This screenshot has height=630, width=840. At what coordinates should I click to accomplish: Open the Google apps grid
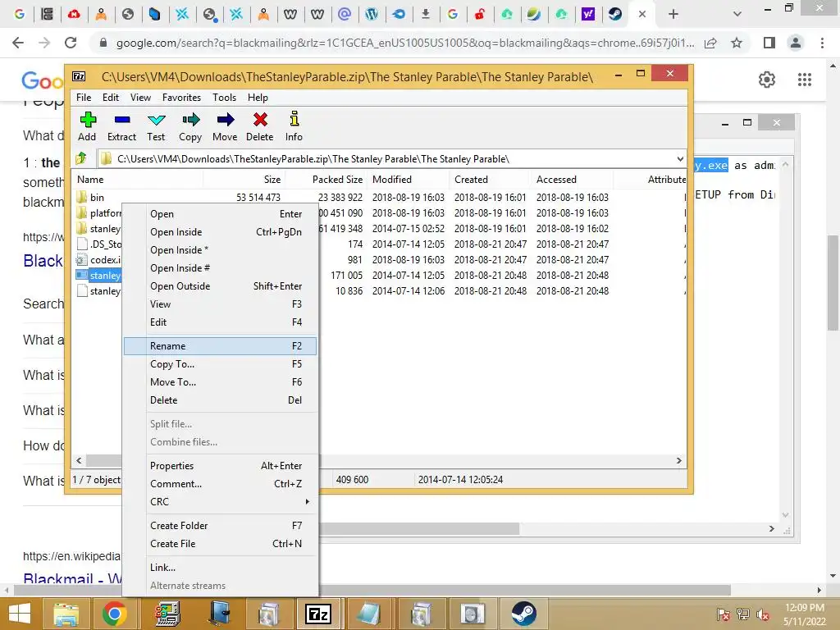[805, 80]
